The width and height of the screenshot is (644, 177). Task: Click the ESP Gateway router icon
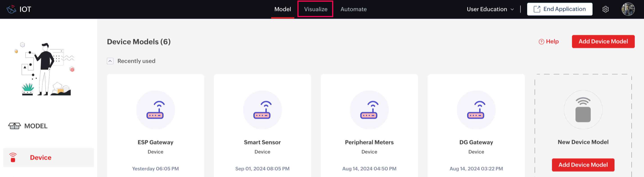pyautogui.click(x=155, y=110)
